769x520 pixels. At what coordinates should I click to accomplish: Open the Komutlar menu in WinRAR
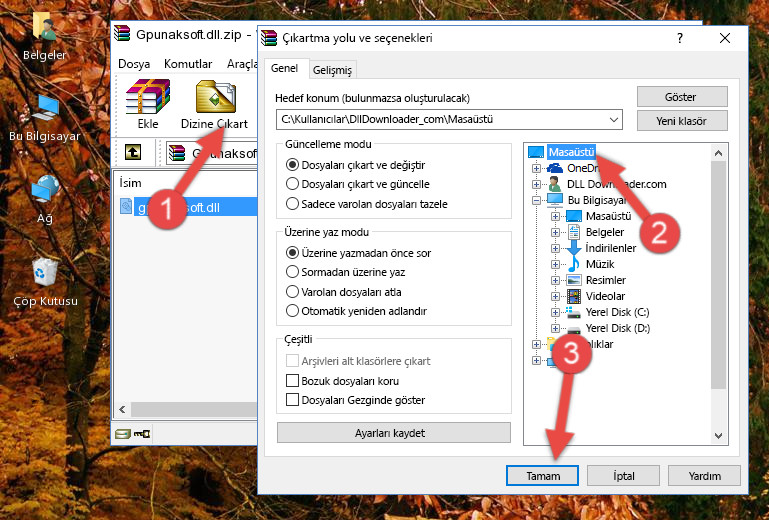click(188, 64)
